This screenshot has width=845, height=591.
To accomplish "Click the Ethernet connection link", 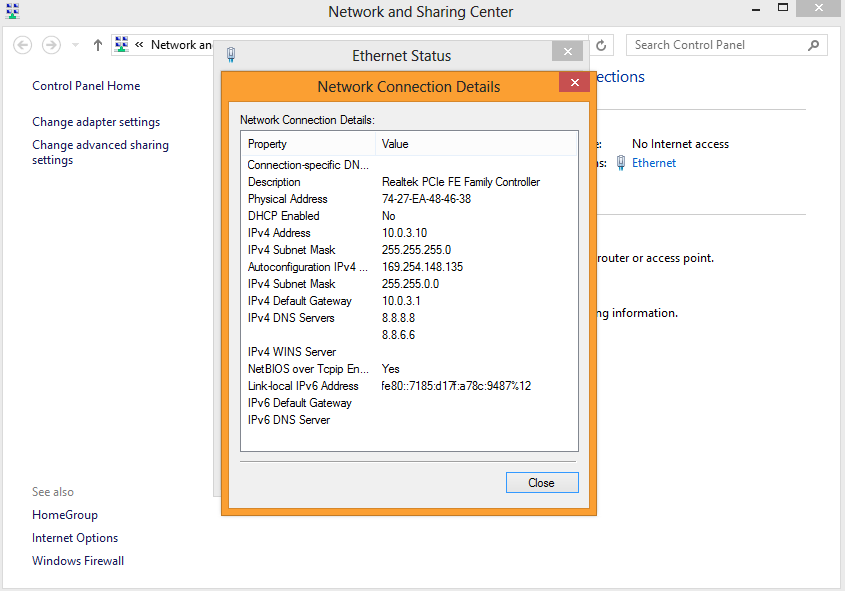I will (654, 162).
